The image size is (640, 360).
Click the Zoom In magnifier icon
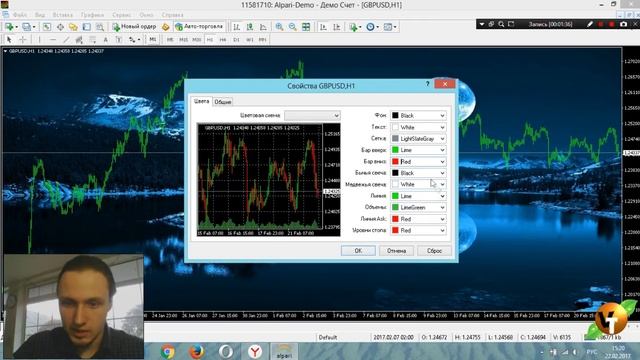[279, 27]
